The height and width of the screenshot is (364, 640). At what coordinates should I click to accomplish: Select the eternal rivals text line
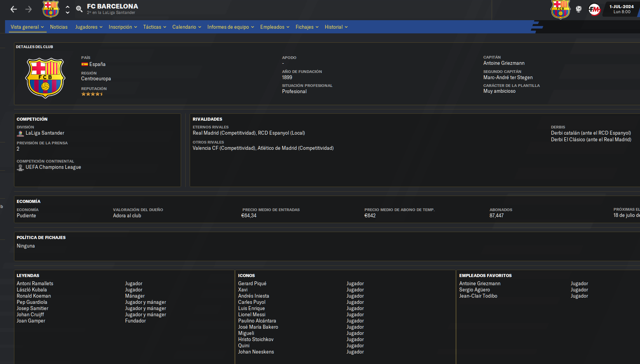[249, 133]
